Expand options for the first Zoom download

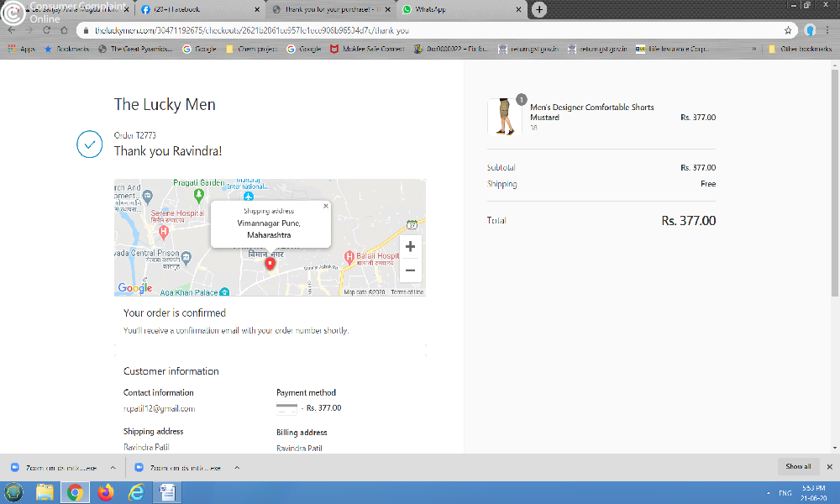(113, 468)
